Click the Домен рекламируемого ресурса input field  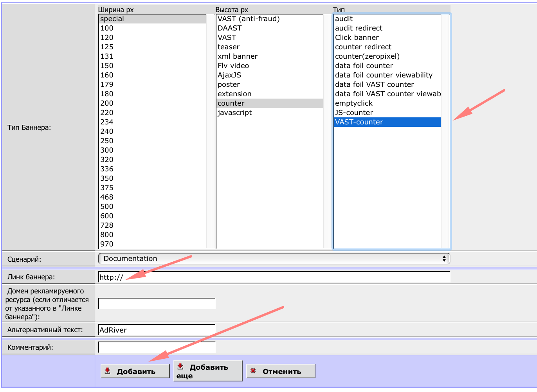tap(157, 304)
